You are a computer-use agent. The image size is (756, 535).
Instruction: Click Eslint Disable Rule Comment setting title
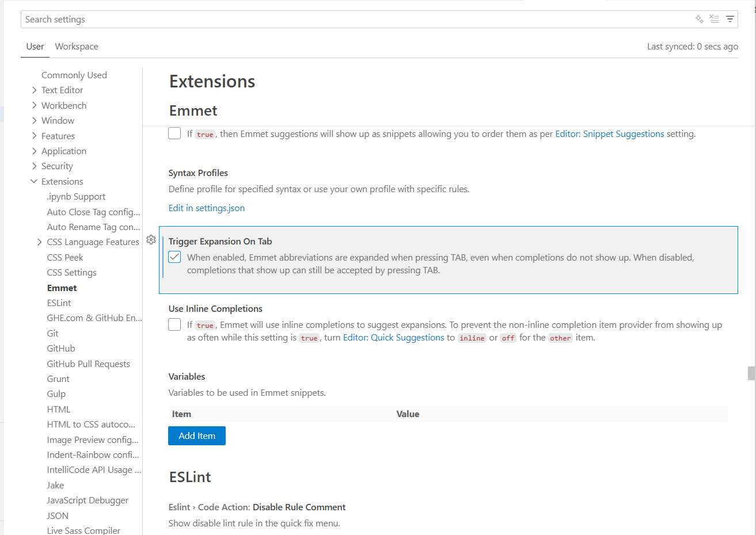pos(257,507)
